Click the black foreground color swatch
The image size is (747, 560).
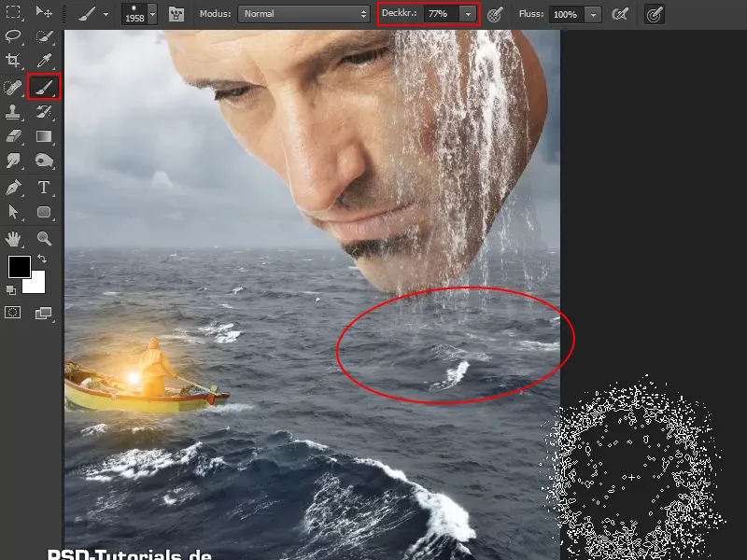click(19, 266)
